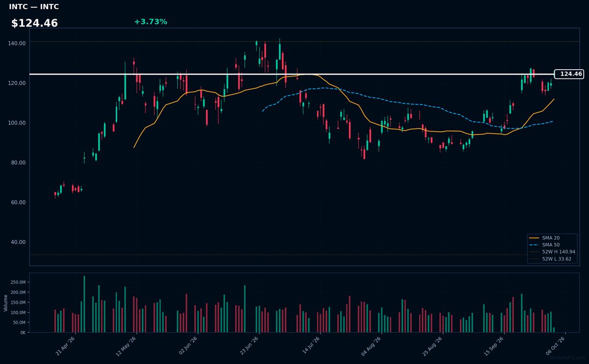
Task: Click the 23 Jun '26 date label
Action: pyautogui.click(x=249, y=346)
